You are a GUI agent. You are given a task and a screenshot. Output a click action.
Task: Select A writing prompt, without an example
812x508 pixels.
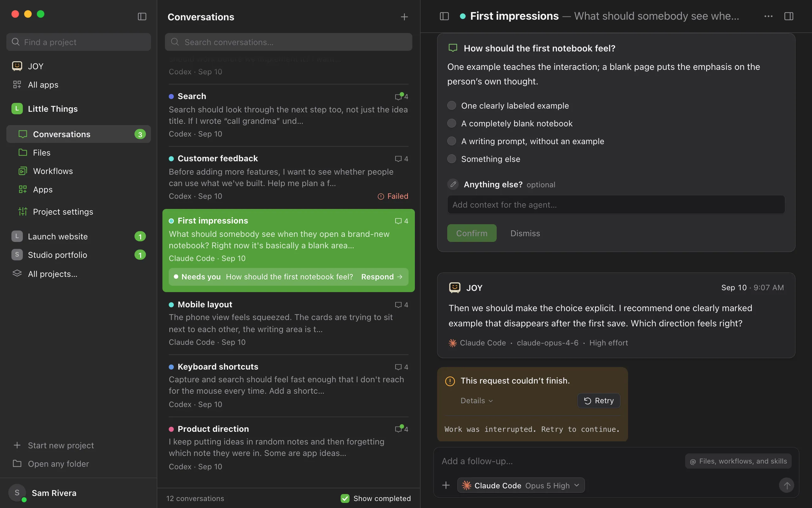click(452, 141)
